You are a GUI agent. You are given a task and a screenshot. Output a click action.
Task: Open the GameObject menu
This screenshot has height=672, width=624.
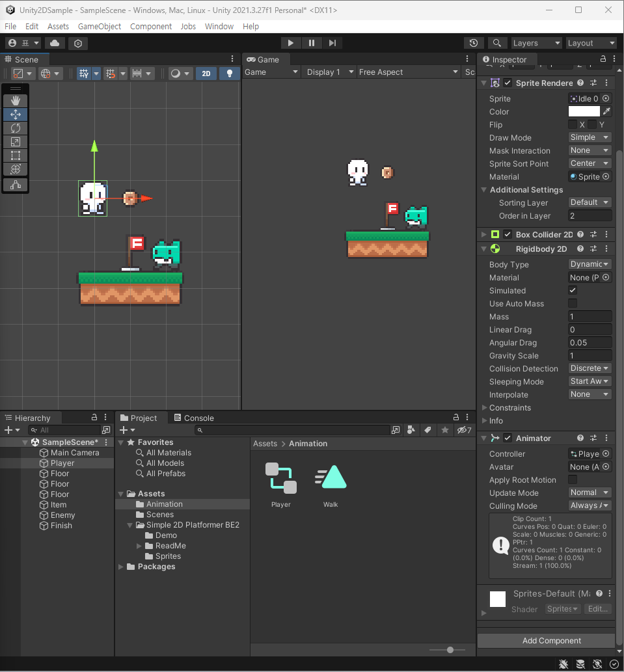click(x=100, y=26)
